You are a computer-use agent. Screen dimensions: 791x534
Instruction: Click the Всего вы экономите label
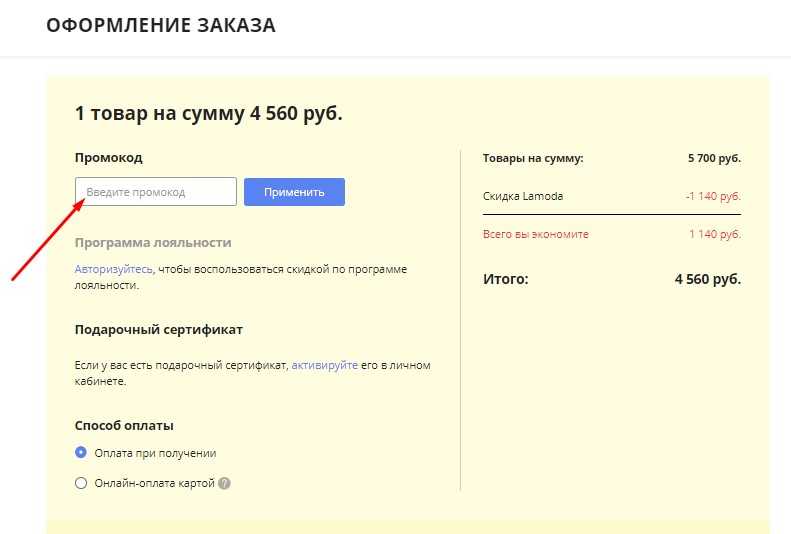click(536, 234)
